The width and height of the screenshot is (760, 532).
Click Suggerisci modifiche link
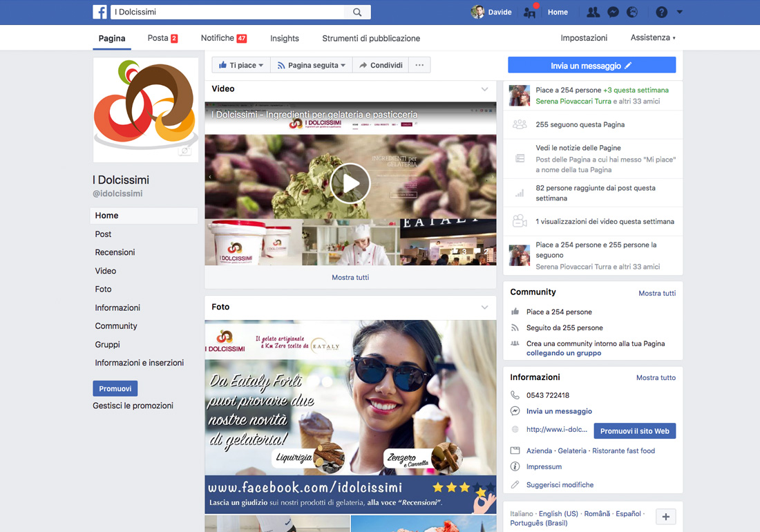tap(560, 484)
